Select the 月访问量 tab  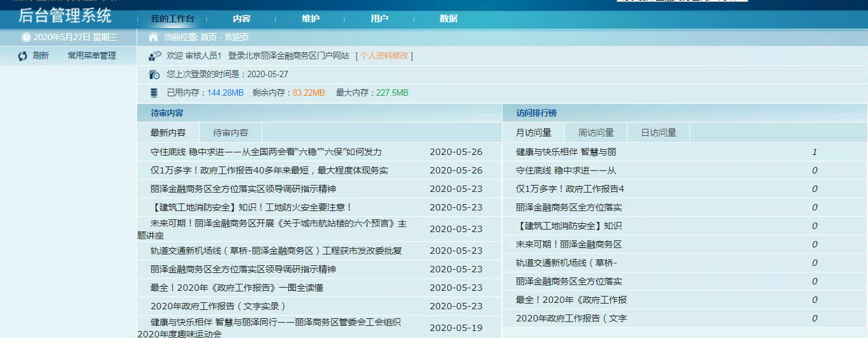tap(534, 133)
